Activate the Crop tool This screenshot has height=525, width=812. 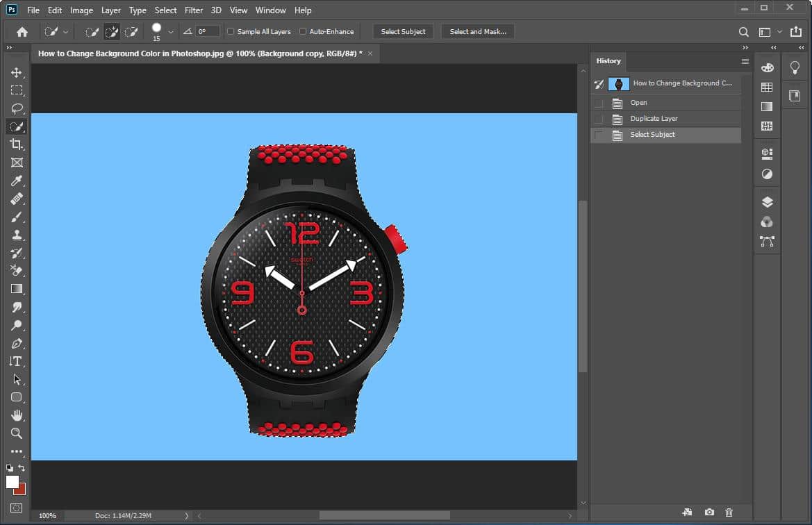17,144
